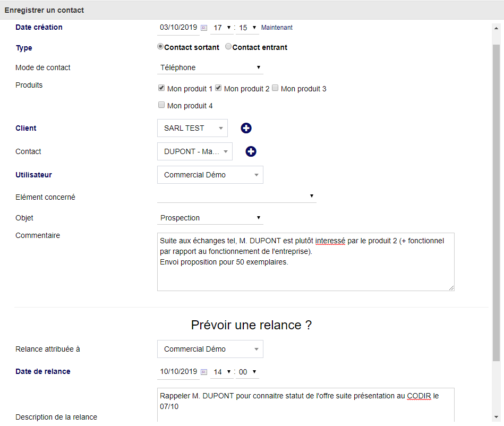This screenshot has width=504, height=426.
Task: Uncheck Mon produit 2 checkbox
Action: (x=218, y=88)
